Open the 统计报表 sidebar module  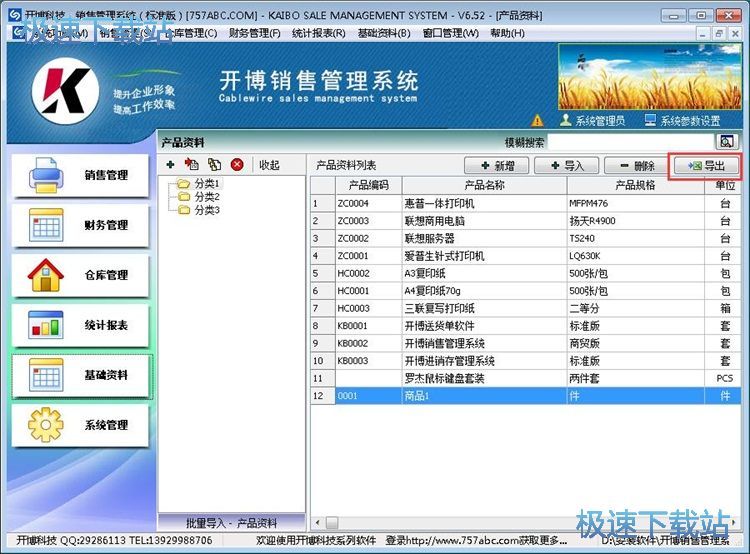pyautogui.click(x=80, y=325)
